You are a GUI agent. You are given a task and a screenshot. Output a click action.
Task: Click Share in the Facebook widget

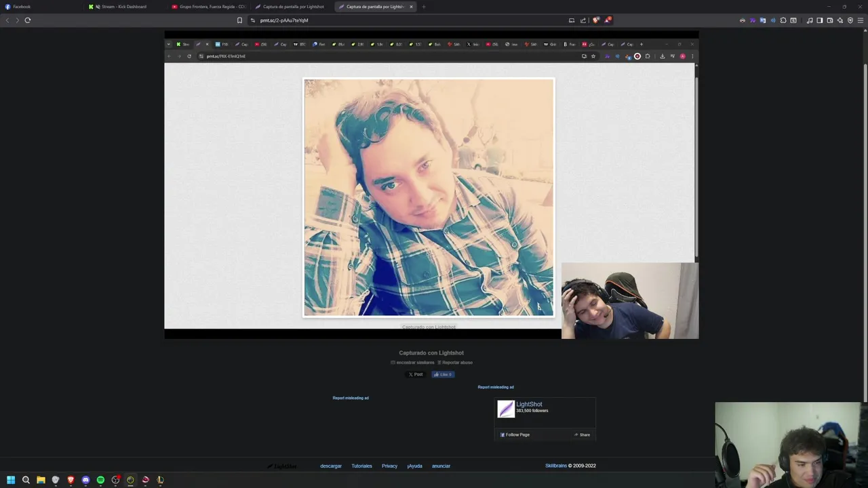coord(582,434)
